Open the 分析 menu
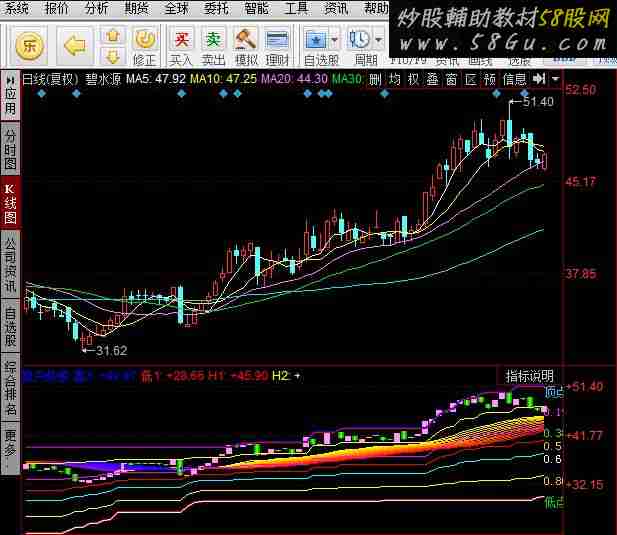This screenshot has width=617, height=535. [96, 8]
